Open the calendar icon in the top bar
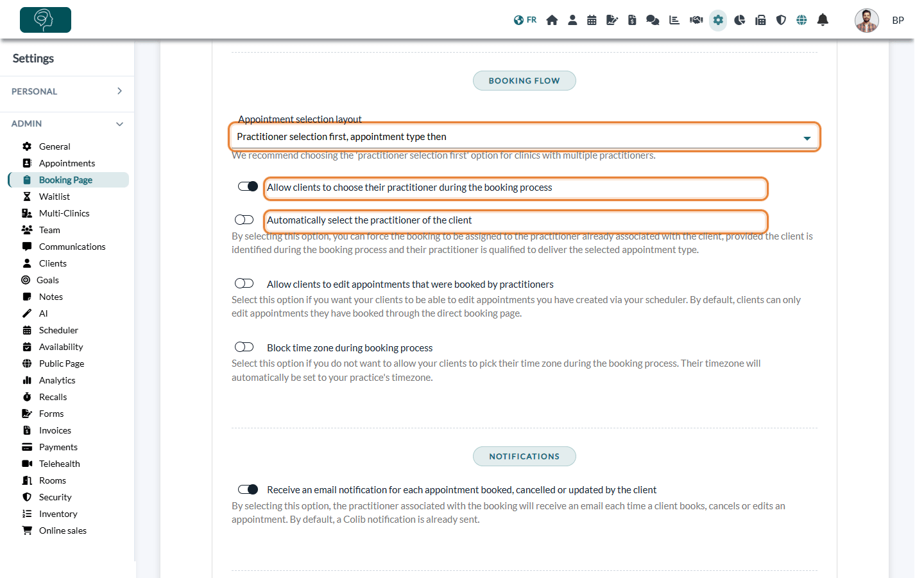This screenshot has width=924, height=578. [592, 20]
